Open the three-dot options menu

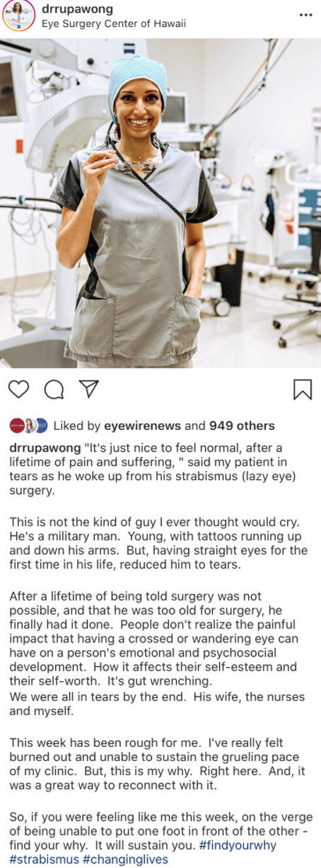(x=305, y=15)
